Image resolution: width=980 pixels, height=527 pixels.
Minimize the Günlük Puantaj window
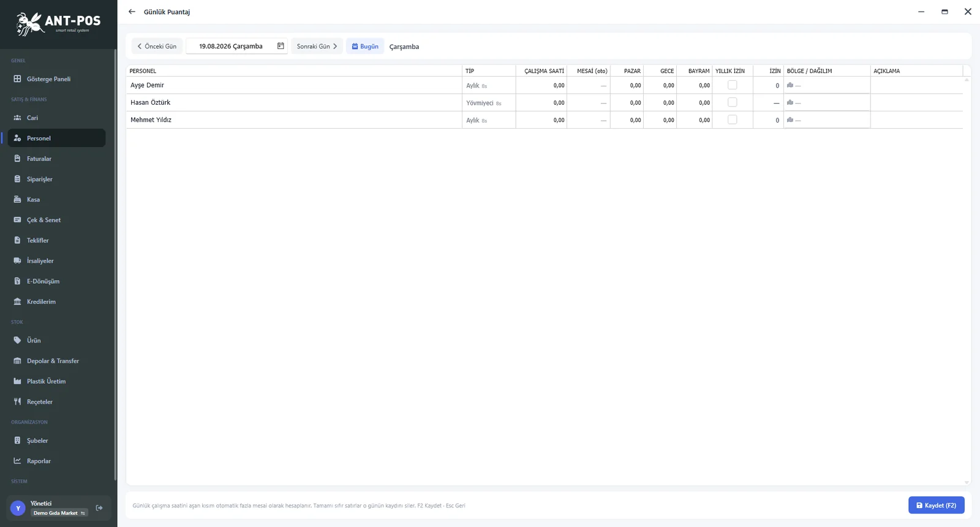(921, 12)
